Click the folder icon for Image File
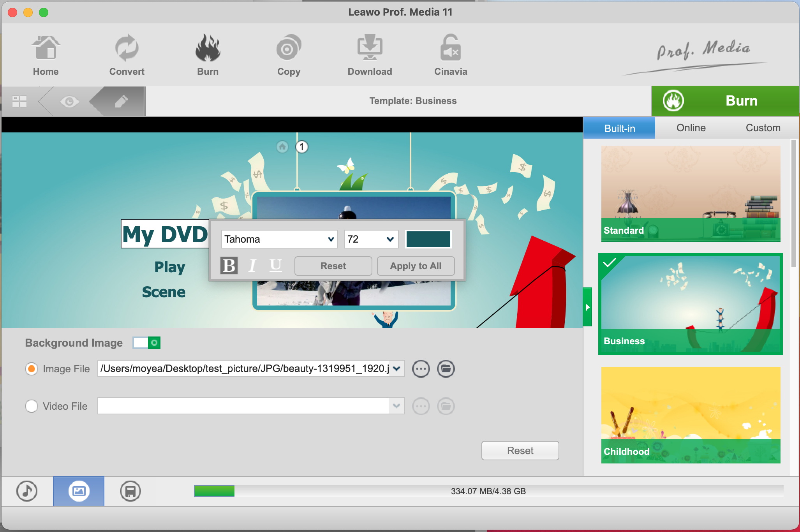 [446, 369]
